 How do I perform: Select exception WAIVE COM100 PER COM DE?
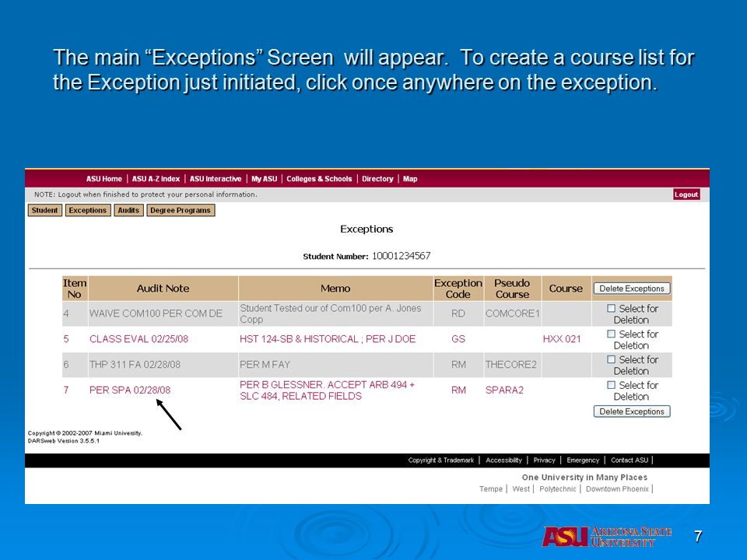(x=156, y=313)
